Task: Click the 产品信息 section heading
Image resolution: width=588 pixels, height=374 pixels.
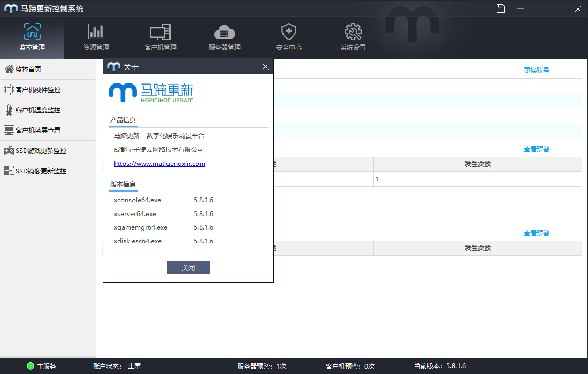Action: pos(123,120)
